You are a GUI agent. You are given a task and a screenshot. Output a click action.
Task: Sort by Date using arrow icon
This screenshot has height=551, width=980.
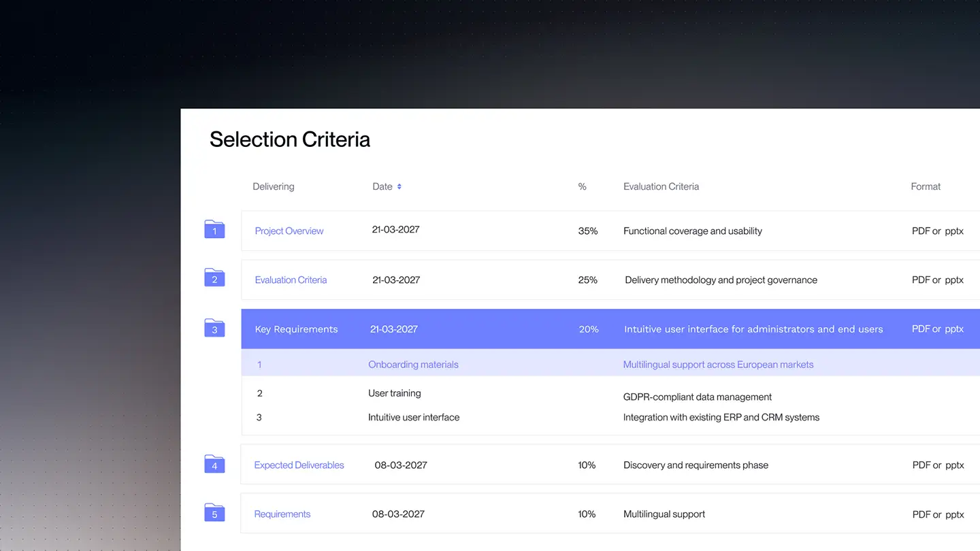tap(399, 186)
